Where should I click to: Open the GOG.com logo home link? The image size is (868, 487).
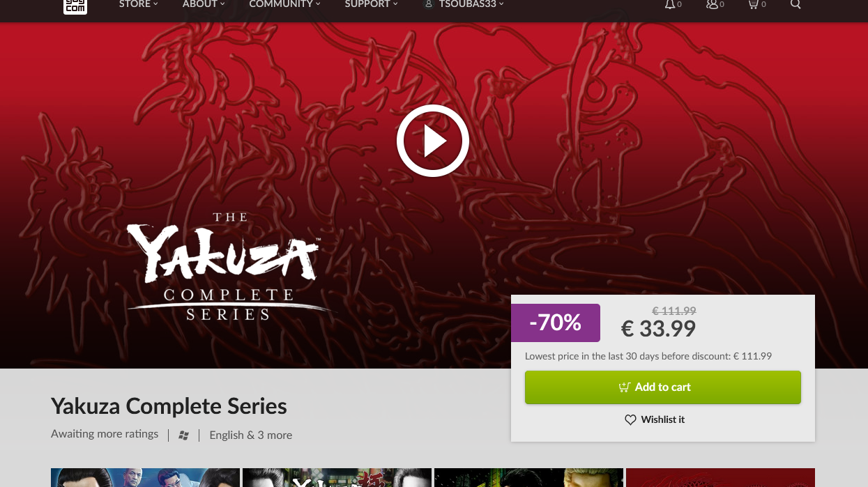coord(75,6)
